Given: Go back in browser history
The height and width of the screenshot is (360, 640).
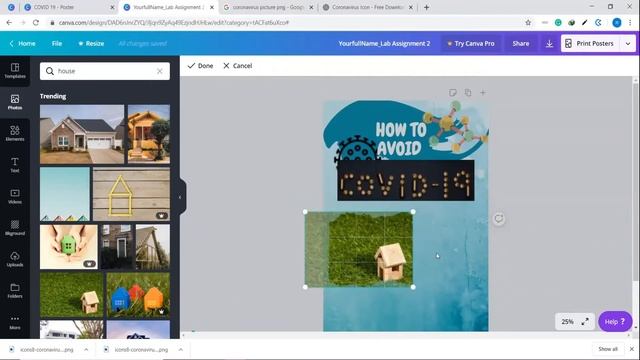Looking at the screenshot, I should pos(9,23).
